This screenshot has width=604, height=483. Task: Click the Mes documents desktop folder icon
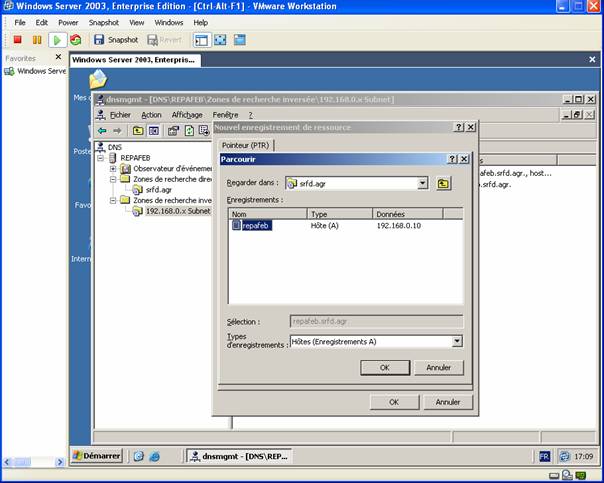98,79
